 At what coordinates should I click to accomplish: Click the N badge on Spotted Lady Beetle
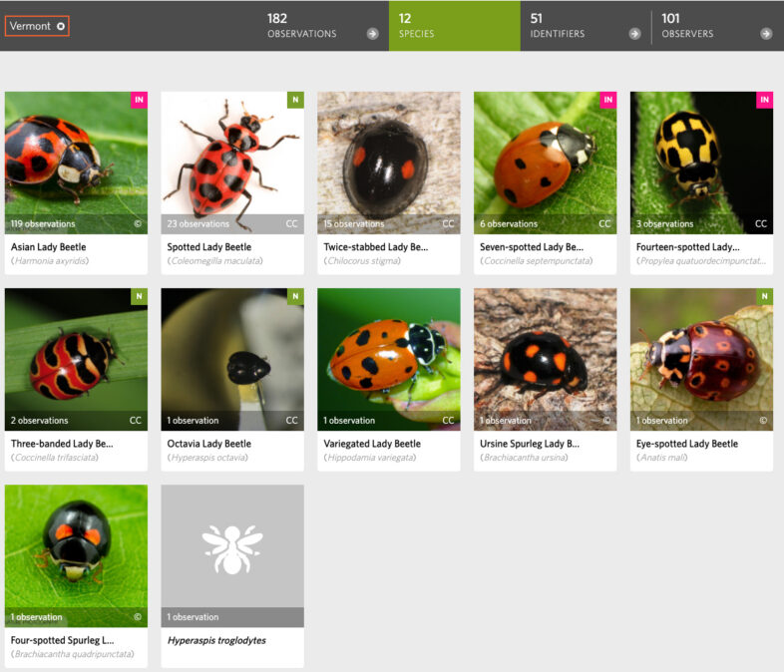click(x=295, y=100)
